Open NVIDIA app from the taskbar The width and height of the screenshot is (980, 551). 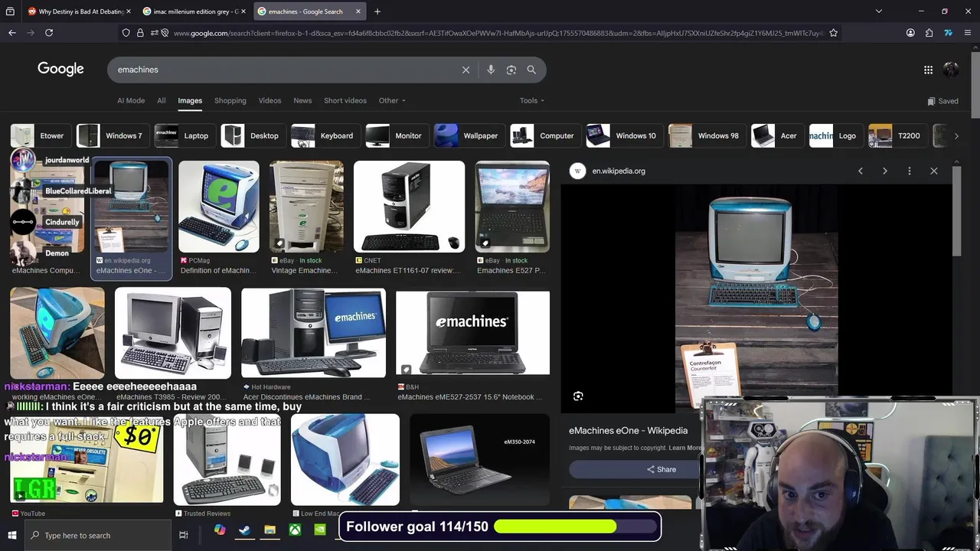coord(320,530)
